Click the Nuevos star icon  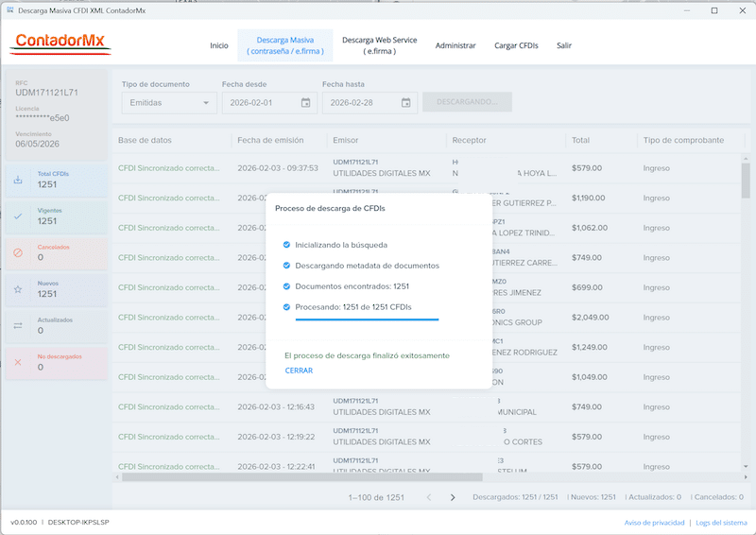[19, 288]
